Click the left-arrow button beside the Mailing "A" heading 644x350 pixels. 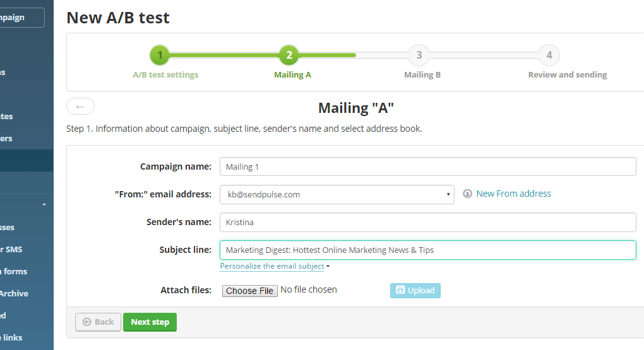tap(80, 107)
